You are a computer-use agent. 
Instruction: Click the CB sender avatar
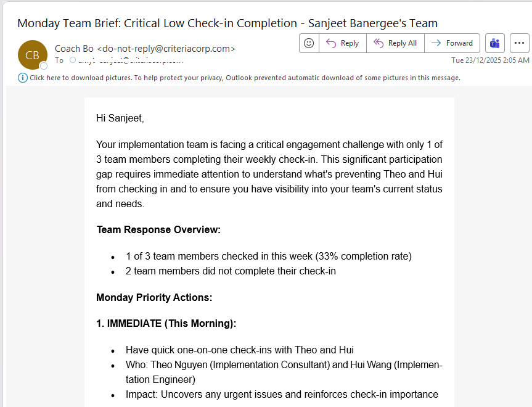[x=32, y=55]
